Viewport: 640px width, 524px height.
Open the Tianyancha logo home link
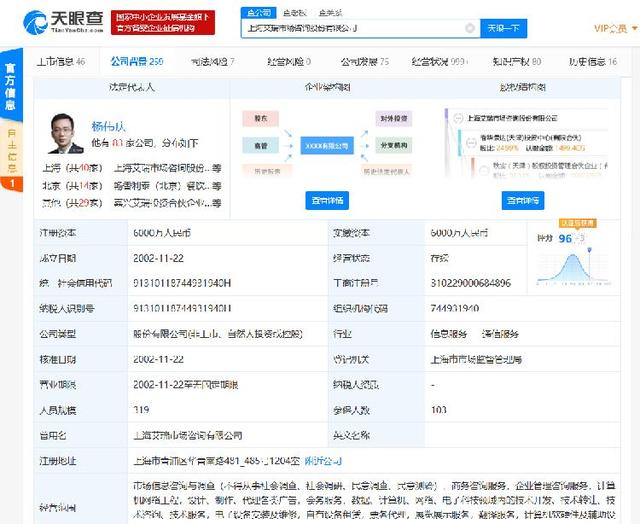pyautogui.click(x=63, y=22)
